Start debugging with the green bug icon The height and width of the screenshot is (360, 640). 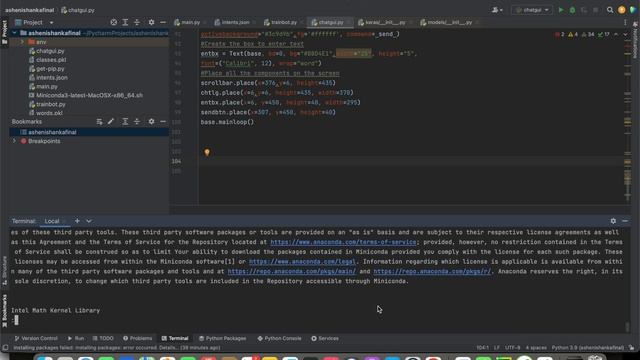tap(572, 10)
